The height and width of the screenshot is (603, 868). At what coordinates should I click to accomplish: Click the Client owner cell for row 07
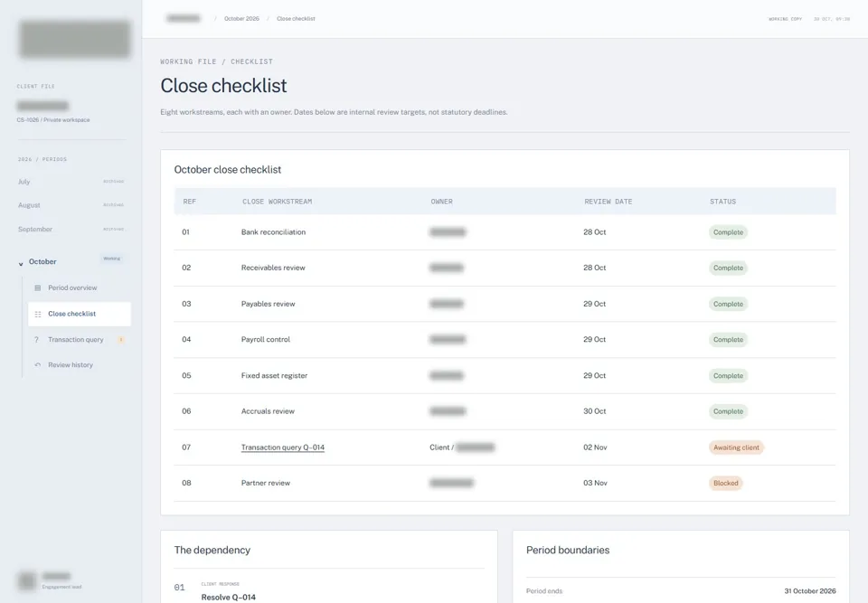tap(462, 448)
